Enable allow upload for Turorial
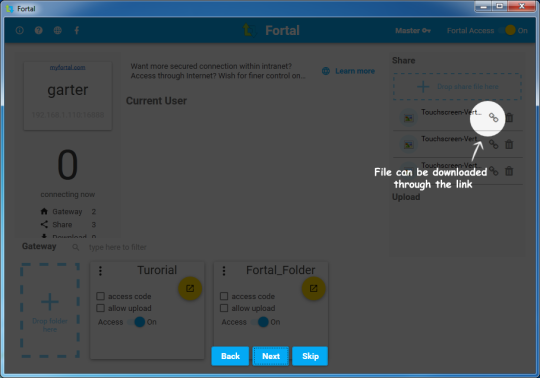The image size is (540, 378). [x=101, y=308]
